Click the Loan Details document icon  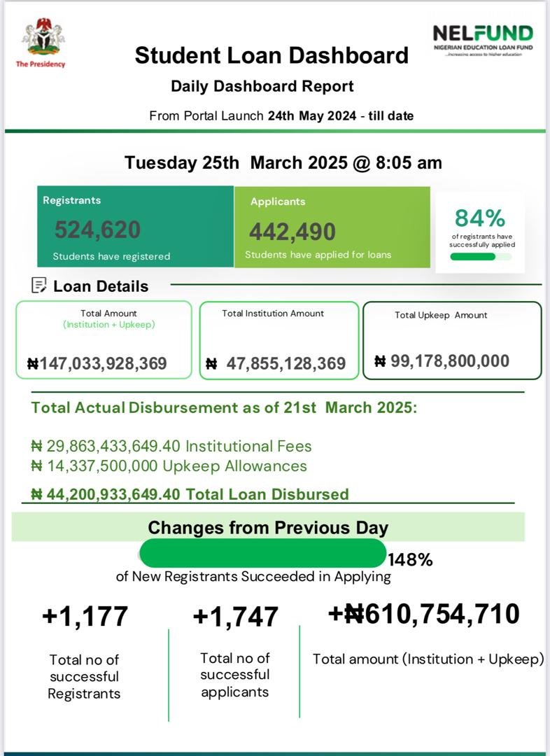coord(40,286)
